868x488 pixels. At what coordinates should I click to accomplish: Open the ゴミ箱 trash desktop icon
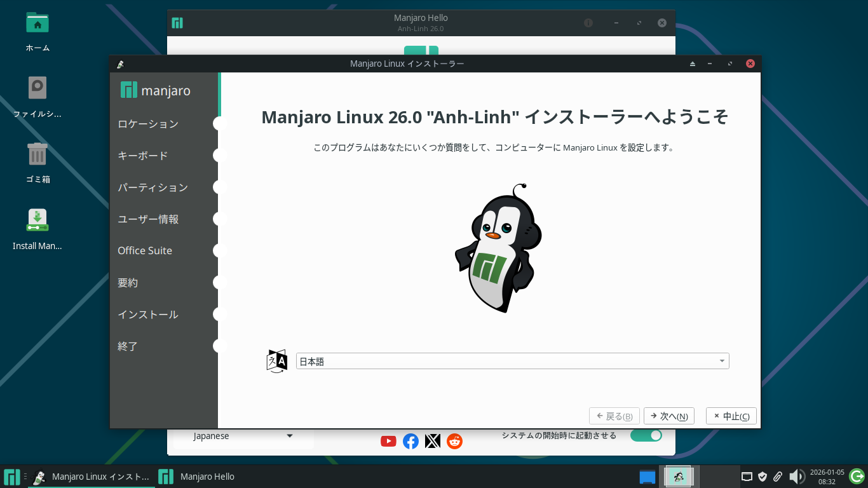pos(37,154)
